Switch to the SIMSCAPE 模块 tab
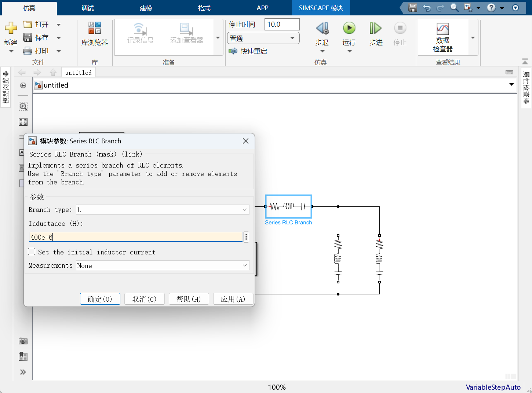The width and height of the screenshot is (532, 393). coord(321,8)
